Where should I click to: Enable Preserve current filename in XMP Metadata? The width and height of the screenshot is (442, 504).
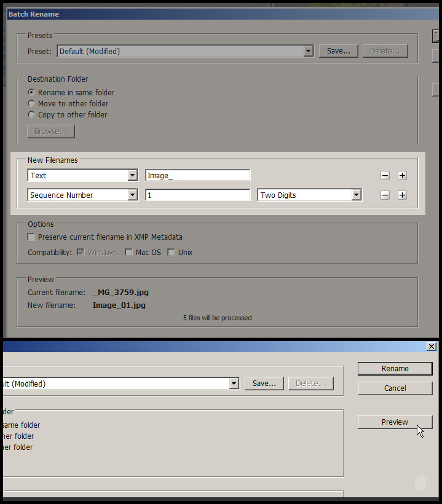(x=31, y=237)
